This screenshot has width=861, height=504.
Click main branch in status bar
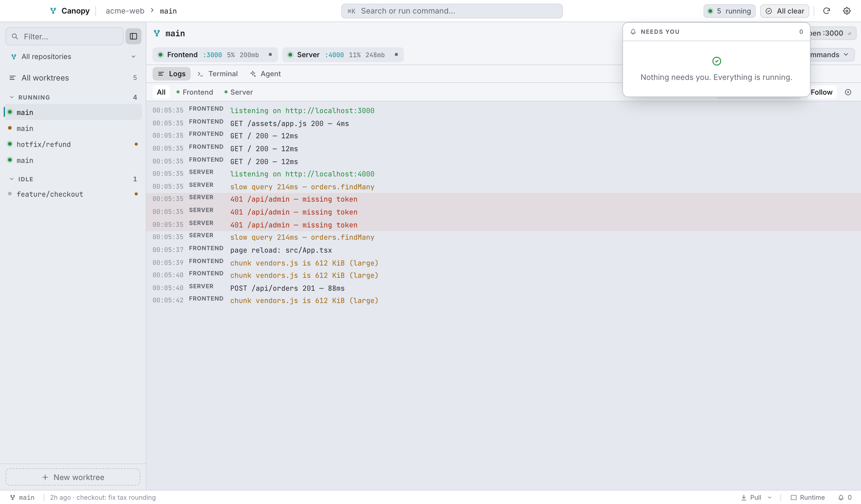[22, 498]
